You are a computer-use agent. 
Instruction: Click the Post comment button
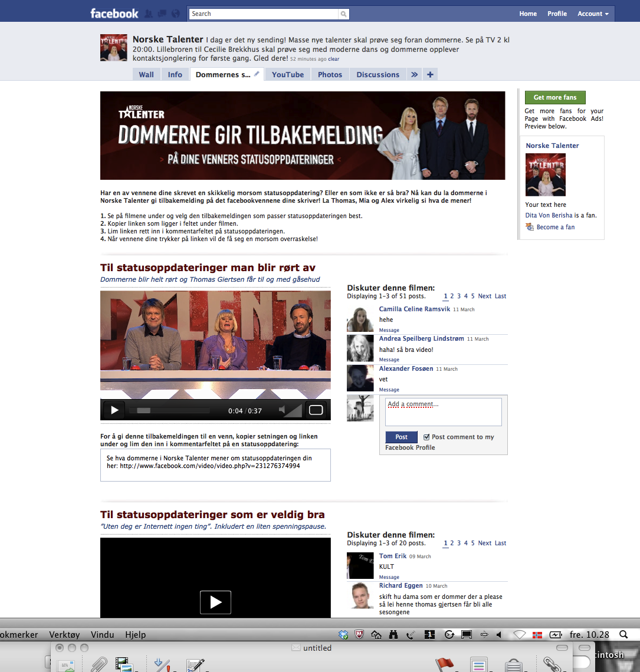(x=401, y=437)
